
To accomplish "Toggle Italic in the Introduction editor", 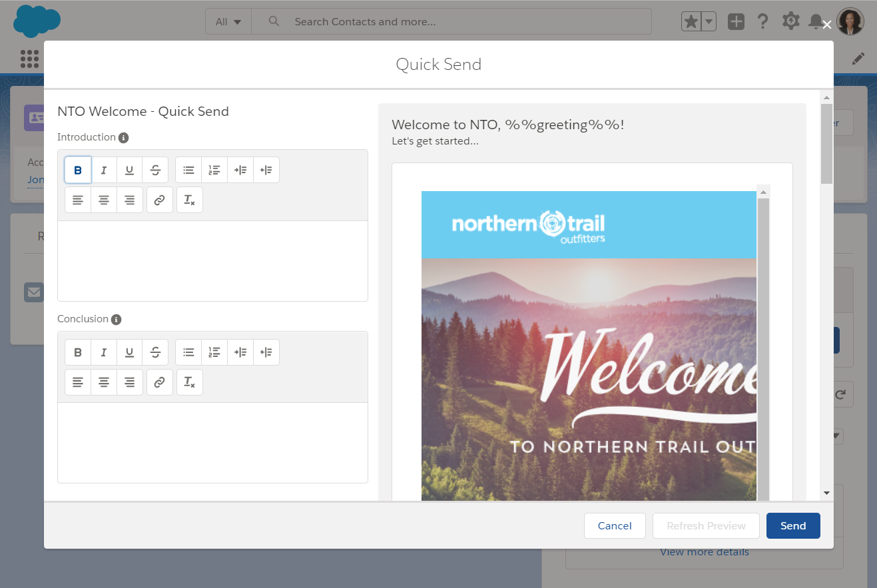I will pos(104,170).
